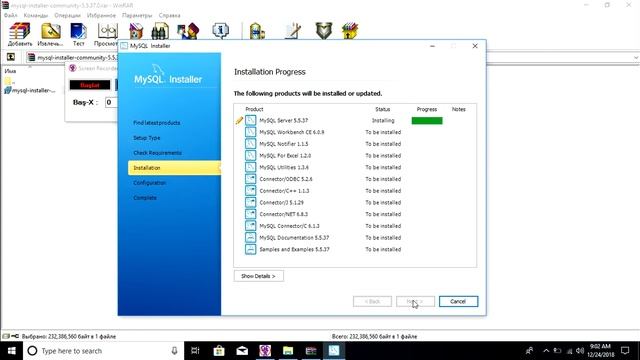Viewport: 640px width, 360px height.
Task: Click the Find binoculars icon in WinRAR toolbar
Action: coord(160,31)
